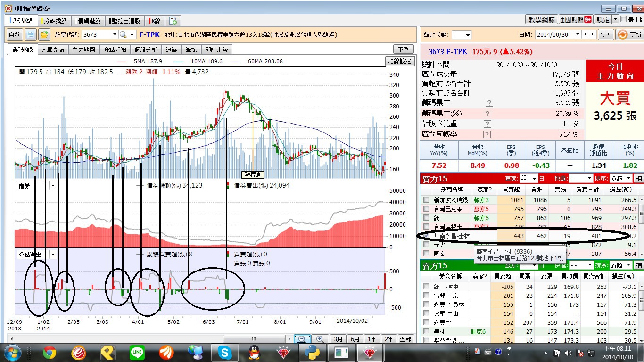Click help question mark beside 區間周轉率

click(487, 134)
